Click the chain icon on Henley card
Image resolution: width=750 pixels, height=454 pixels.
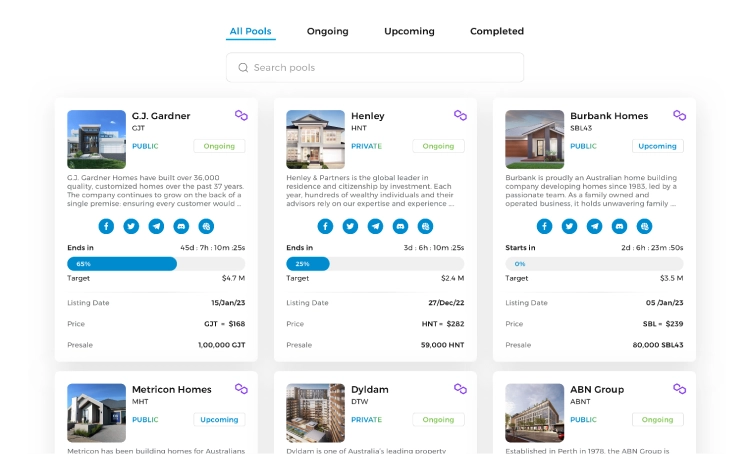tap(460, 115)
